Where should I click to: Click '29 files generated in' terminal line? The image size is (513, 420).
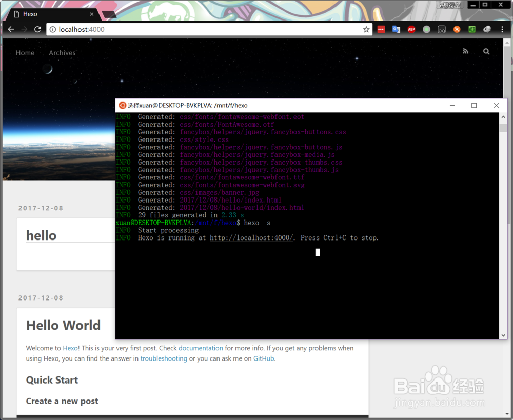(x=177, y=215)
